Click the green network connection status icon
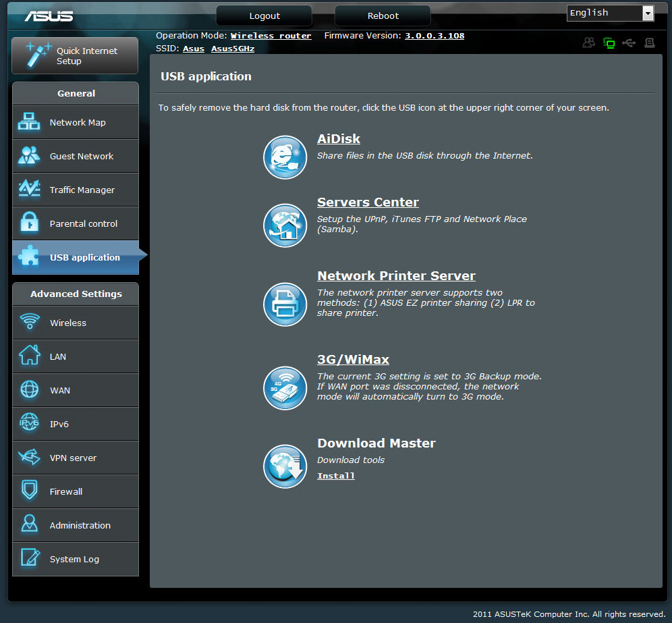This screenshot has height=623, width=672. [609, 43]
